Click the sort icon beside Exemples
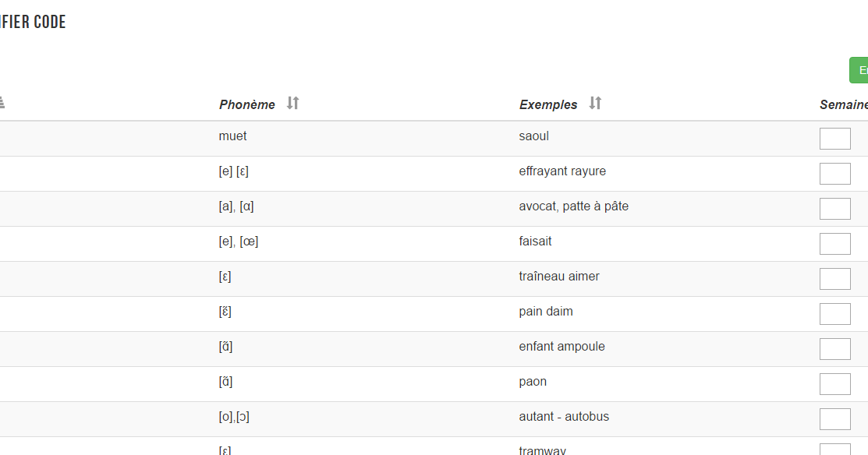This screenshot has height=455, width=868. [x=595, y=103]
